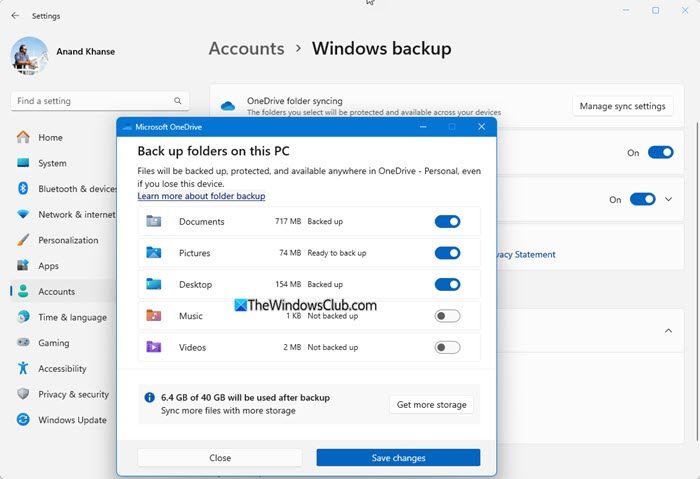Click the Desktop folder icon in OneDrive dialog

[154, 284]
